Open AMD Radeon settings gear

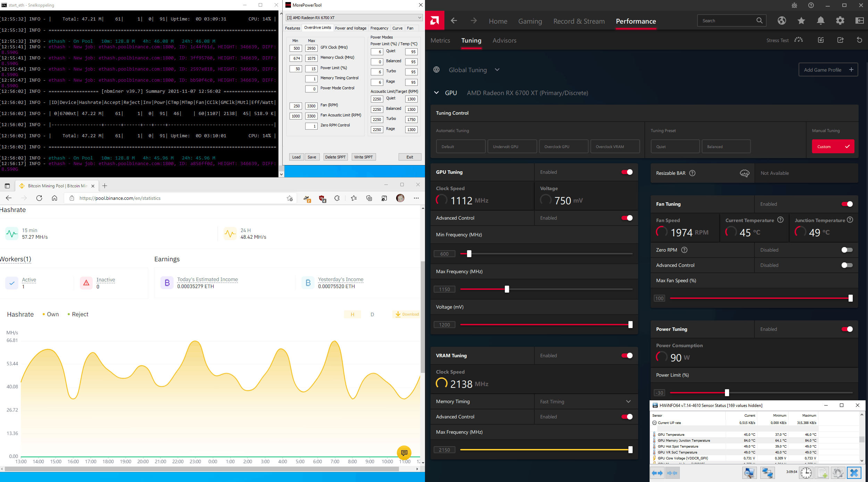(x=840, y=21)
